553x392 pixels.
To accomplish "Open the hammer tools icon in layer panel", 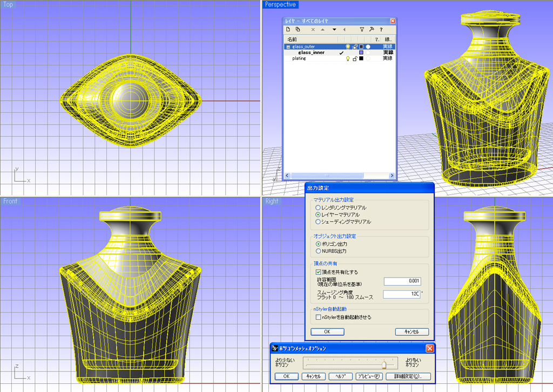I will click(372, 29).
